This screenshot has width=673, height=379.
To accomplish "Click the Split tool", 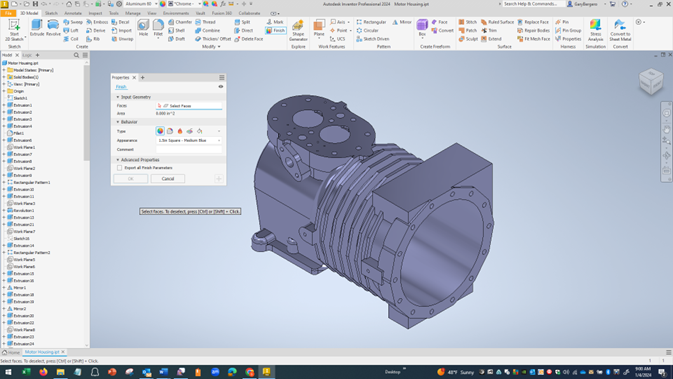I will (x=243, y=22).
